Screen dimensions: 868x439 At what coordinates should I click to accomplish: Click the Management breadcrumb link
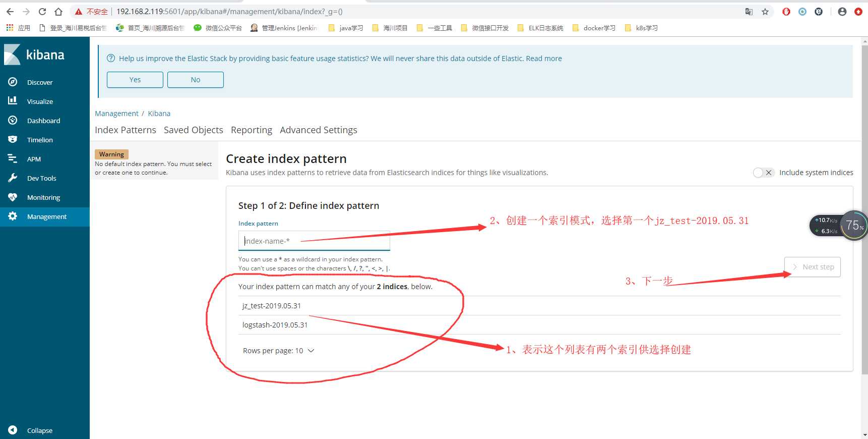pyautogui.click(x=116, y=114)
